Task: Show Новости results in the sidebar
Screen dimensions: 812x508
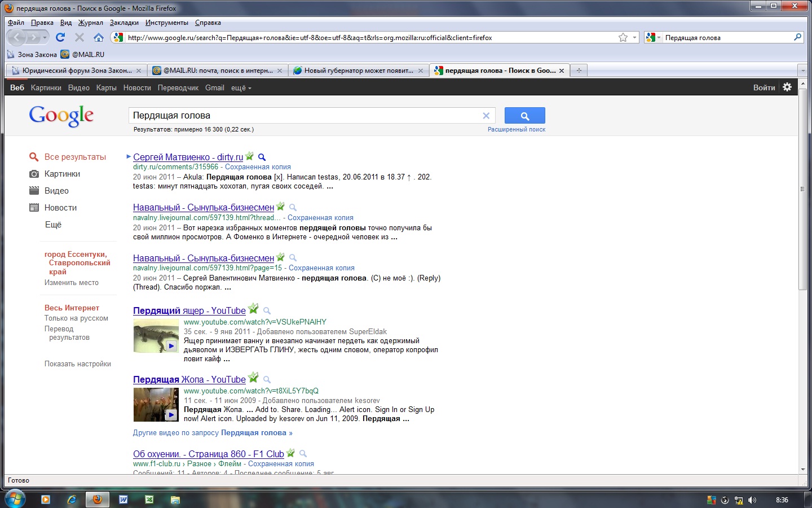Action: point(60,208)
